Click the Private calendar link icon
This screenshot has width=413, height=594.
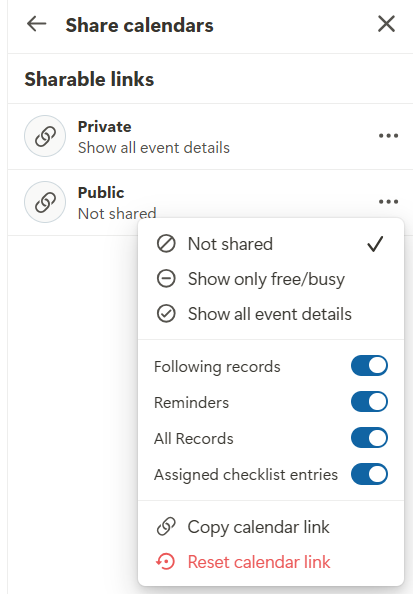pyautogui.click(x=45, y=136)
